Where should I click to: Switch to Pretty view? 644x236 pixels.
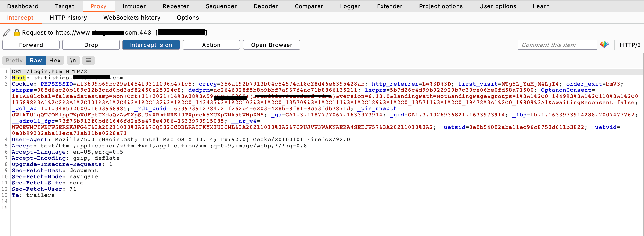click(x=14, y=60)
